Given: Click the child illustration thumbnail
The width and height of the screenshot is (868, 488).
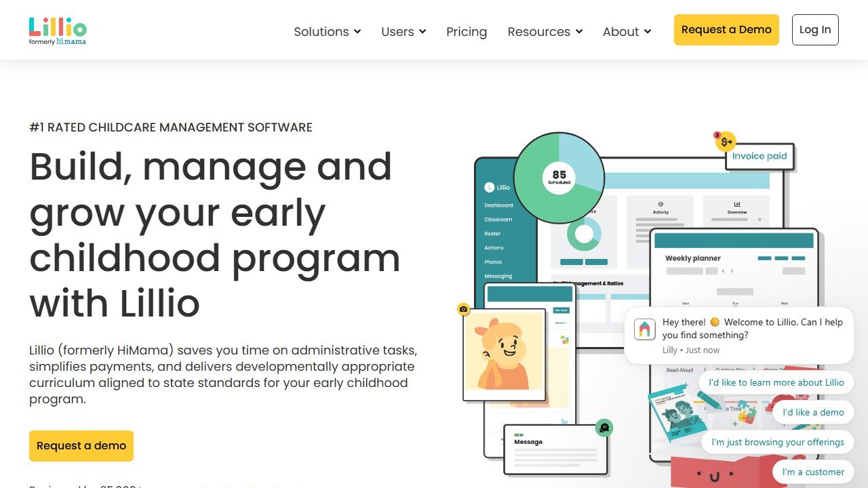Looking at the screenshot, I should pyautogui.click(x=505, y=354).
